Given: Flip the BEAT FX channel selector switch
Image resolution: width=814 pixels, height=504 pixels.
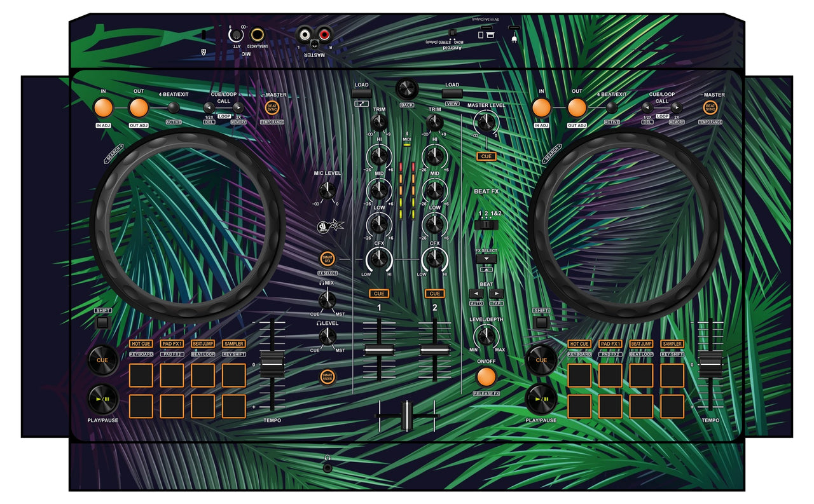Looking at the screenshot, I should point(486,225).
